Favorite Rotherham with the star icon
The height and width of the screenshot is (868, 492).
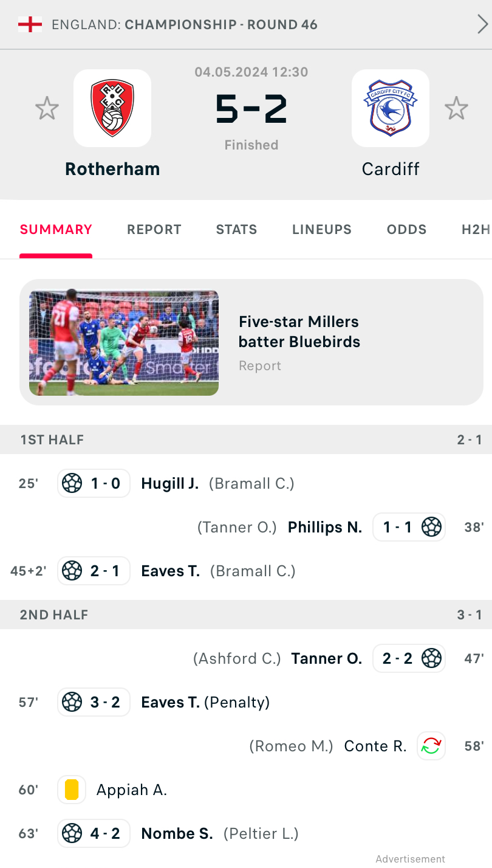point(47,109)
